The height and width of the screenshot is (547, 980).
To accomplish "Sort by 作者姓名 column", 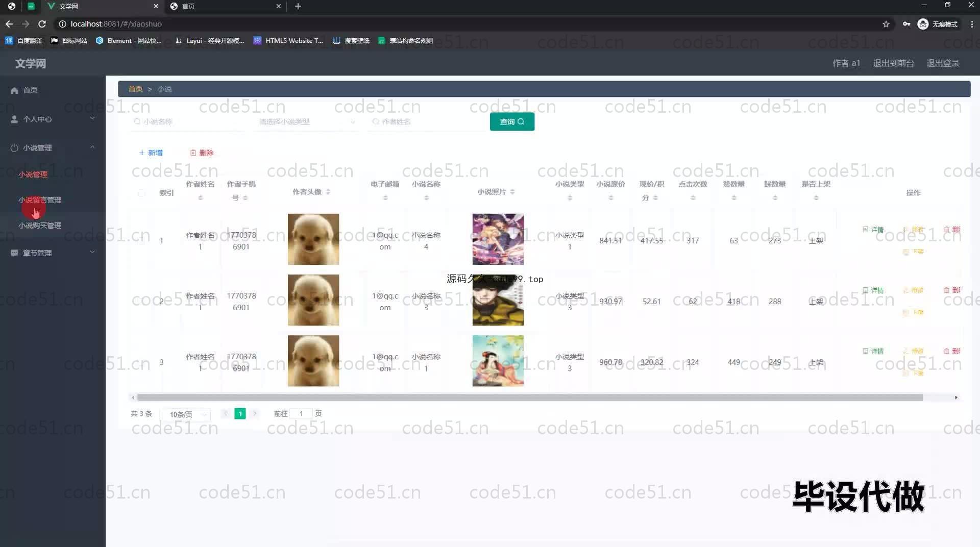I will pos(201,198).
